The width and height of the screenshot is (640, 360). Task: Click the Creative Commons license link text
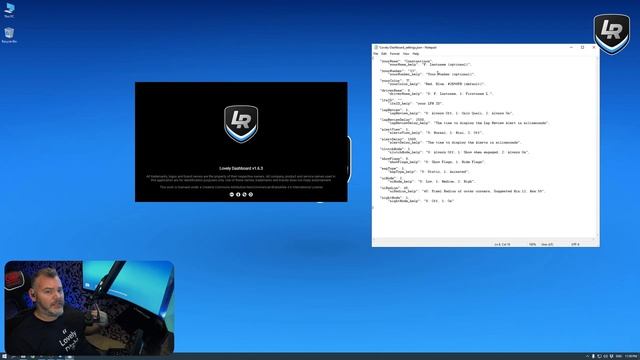(241, 187)
